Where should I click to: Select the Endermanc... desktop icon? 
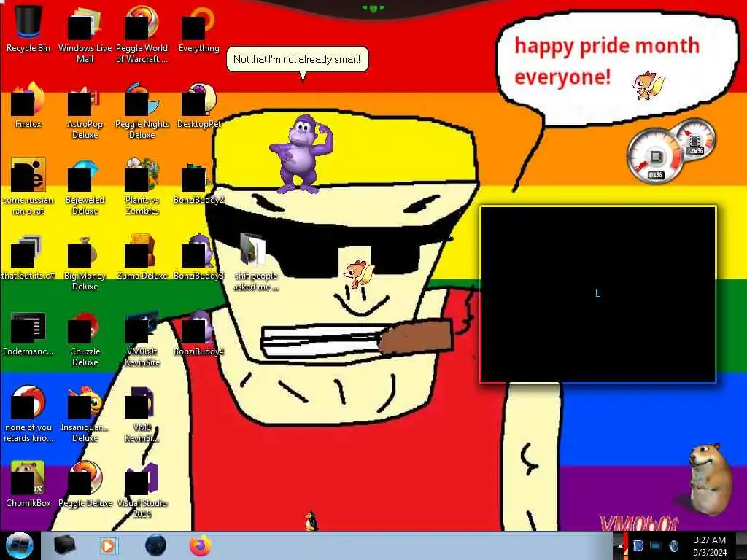point(28,333)
